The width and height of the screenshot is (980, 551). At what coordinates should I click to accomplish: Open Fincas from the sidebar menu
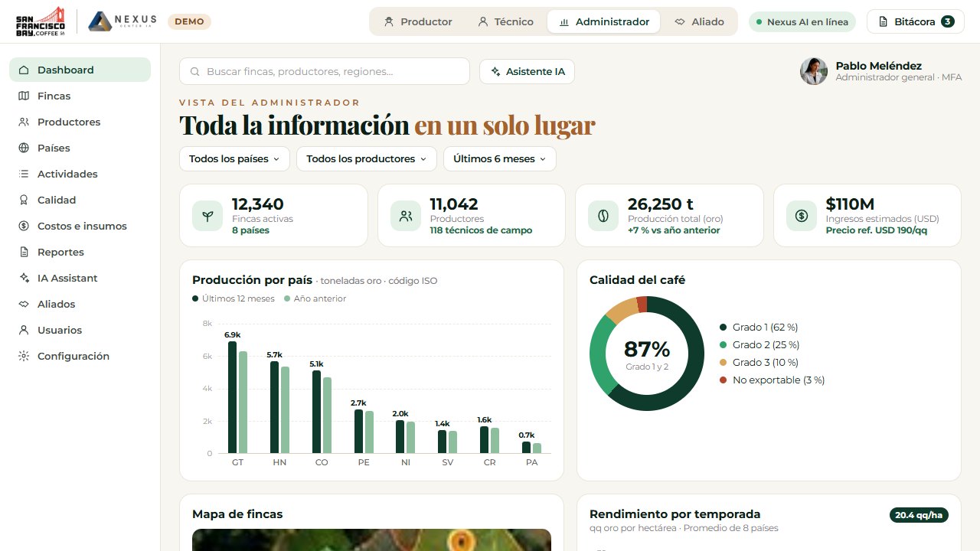pyautogui.click(x=80, y=96)
